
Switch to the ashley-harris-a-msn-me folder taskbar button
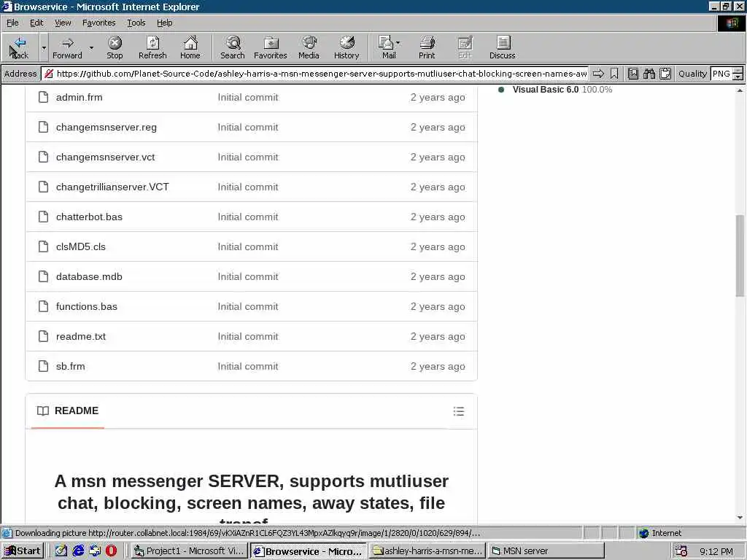tap(427, 551)
